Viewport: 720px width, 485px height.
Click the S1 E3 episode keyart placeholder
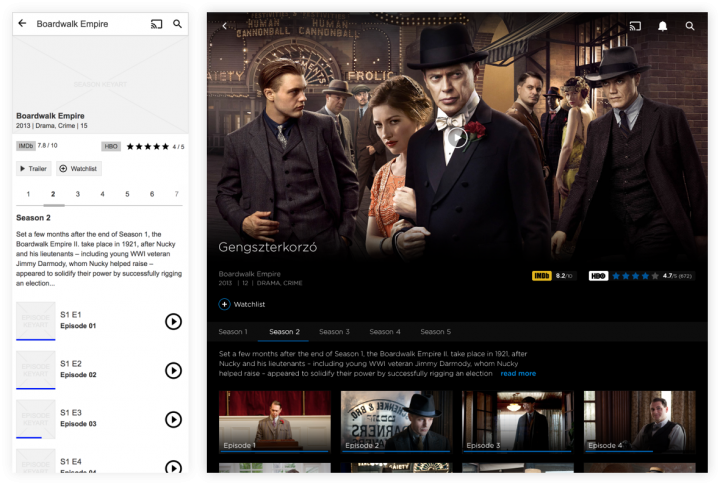point(36,418)
